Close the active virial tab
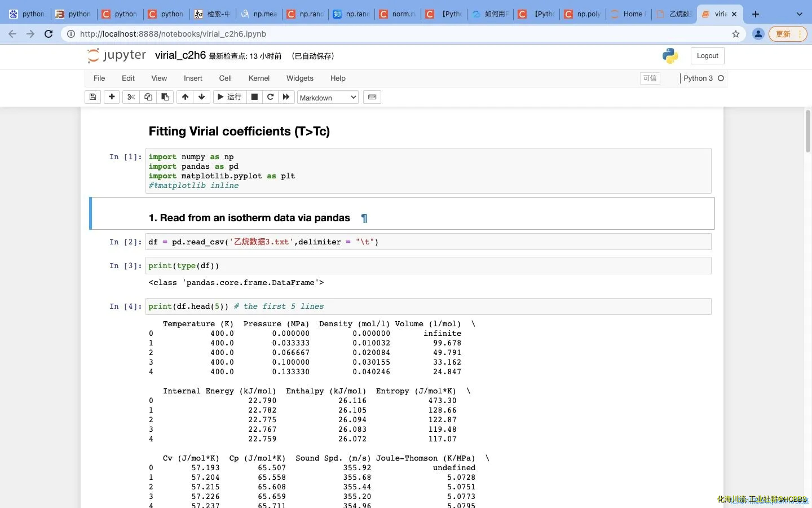812x508 pixels. (734, 14)
